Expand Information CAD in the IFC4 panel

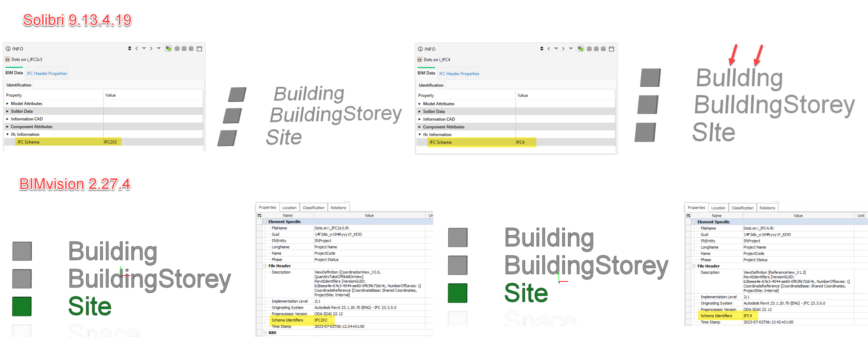coord(419,120)
